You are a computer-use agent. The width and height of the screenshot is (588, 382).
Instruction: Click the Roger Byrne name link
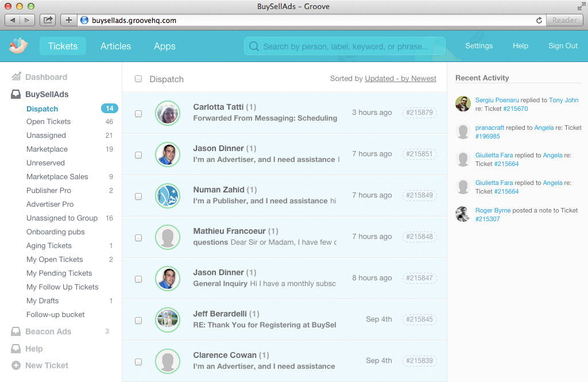click(x=493, y=210)
